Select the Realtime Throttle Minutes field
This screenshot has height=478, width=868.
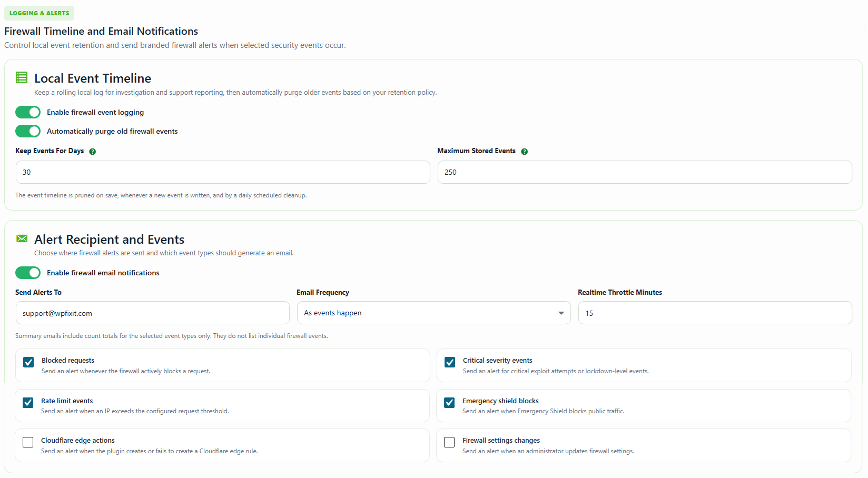(x=715, y=313)
